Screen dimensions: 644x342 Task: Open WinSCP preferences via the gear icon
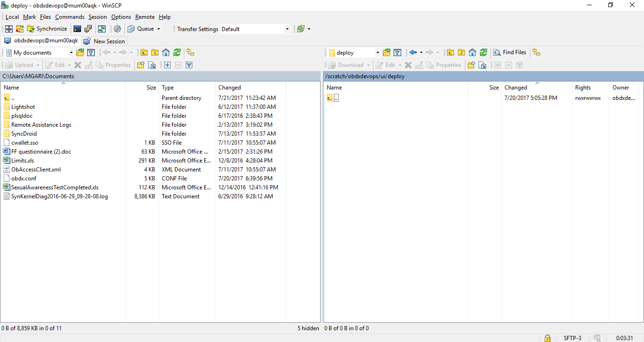[x=117, y=29]
